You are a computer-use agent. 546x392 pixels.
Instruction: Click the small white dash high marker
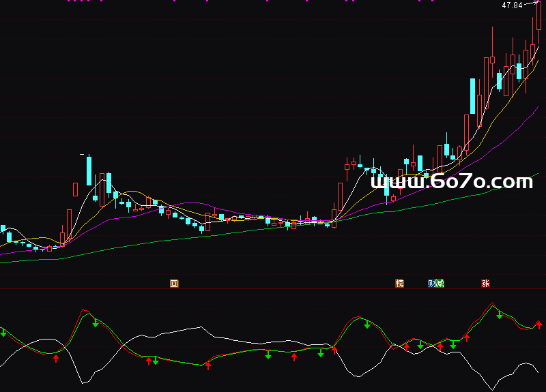83,155
